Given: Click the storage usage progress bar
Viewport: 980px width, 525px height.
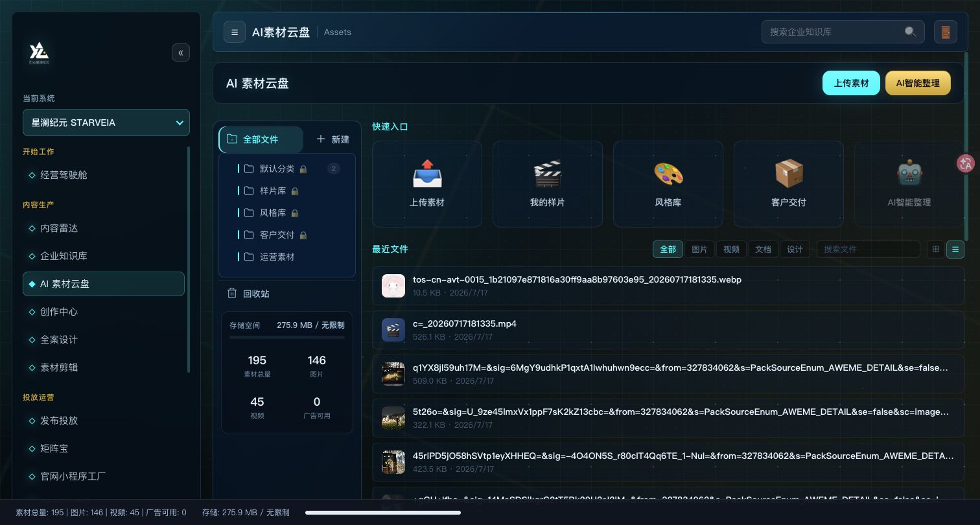Looking at the screenshot, I should coord(287,337).
